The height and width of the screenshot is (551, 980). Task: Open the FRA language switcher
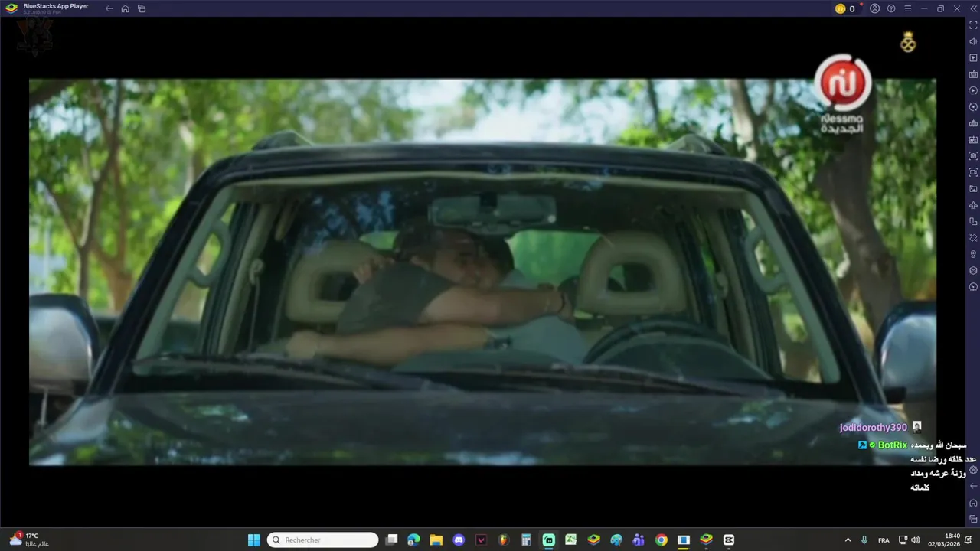[x=884, y=540]
